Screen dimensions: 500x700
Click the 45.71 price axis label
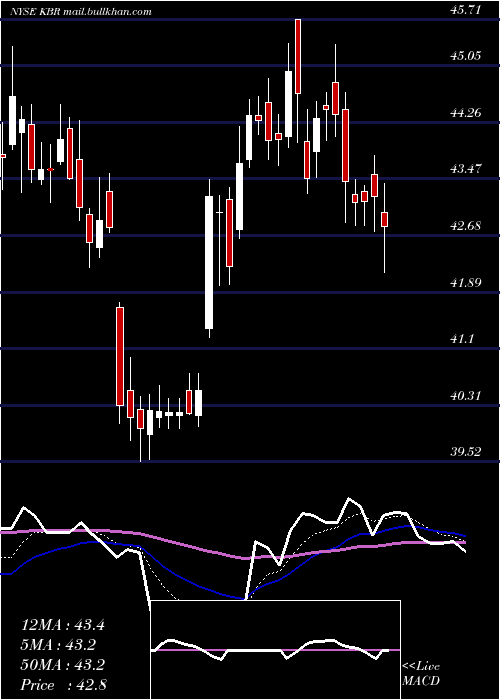coord(466,9)
